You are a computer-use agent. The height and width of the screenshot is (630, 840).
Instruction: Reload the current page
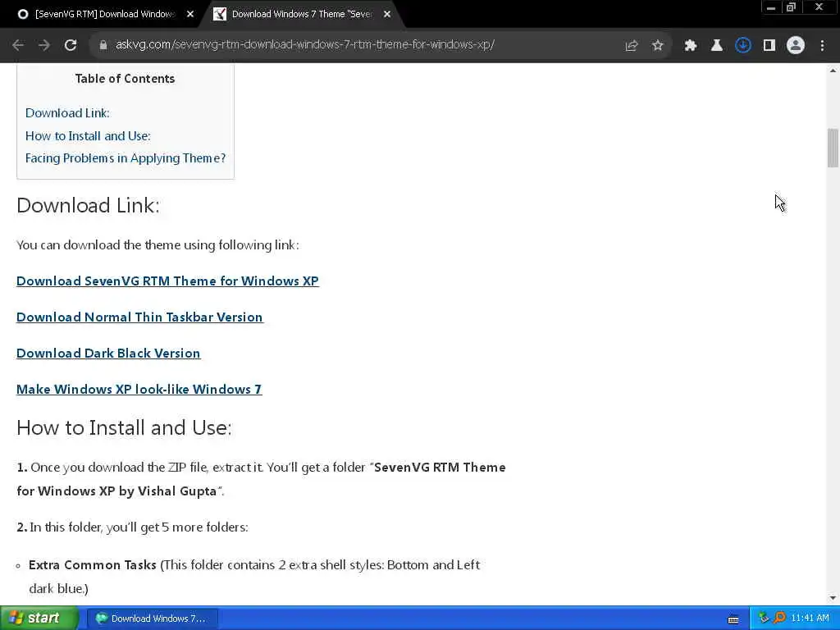point(71,45)
